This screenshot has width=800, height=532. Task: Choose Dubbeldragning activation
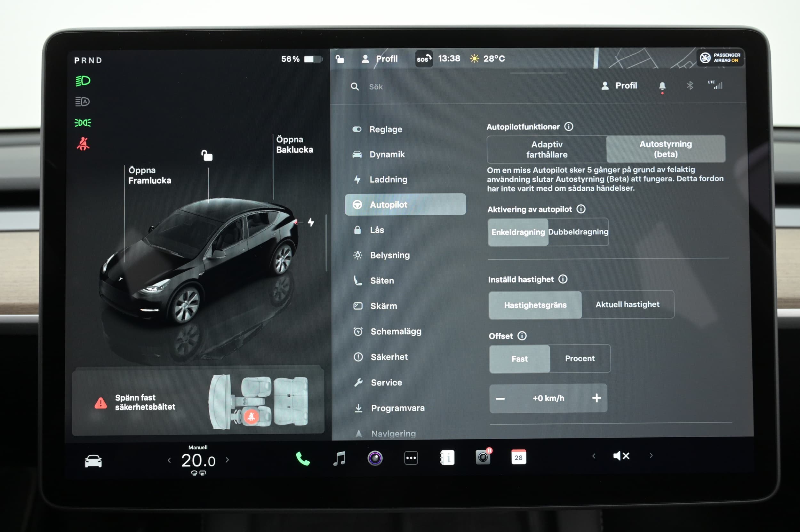(578, 232)
